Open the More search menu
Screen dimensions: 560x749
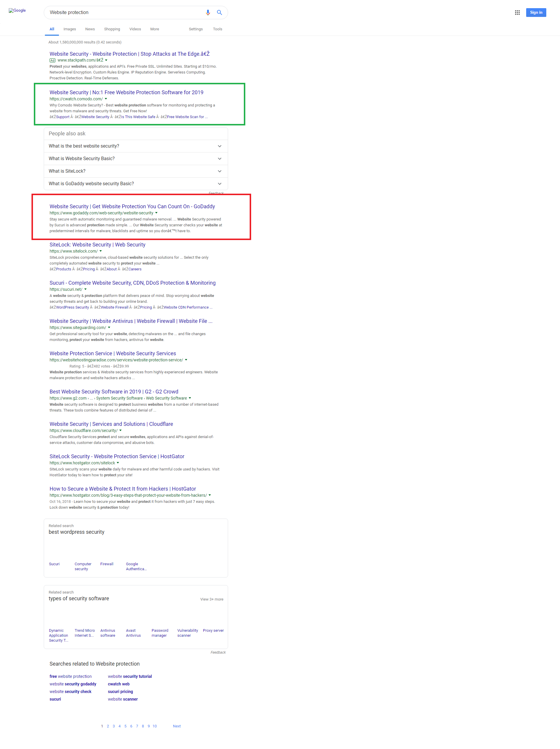[155, 29]
